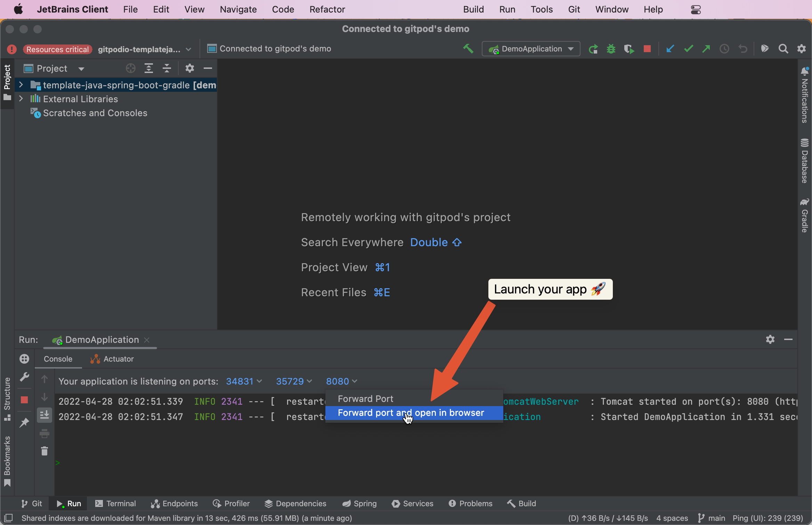
Task: Expand all in Project panel
Action: 149,68
